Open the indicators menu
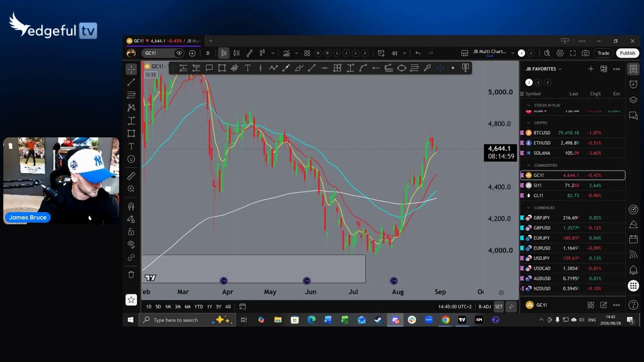 pyautogui.click(x=286, y=53)
